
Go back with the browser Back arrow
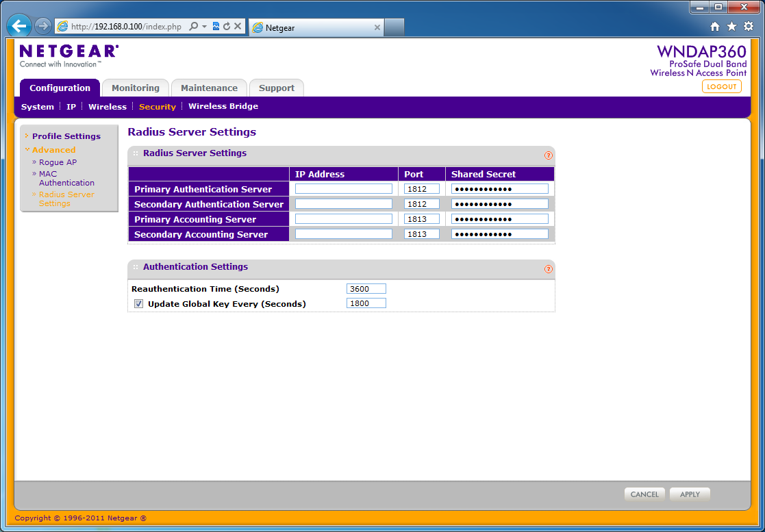19,26
